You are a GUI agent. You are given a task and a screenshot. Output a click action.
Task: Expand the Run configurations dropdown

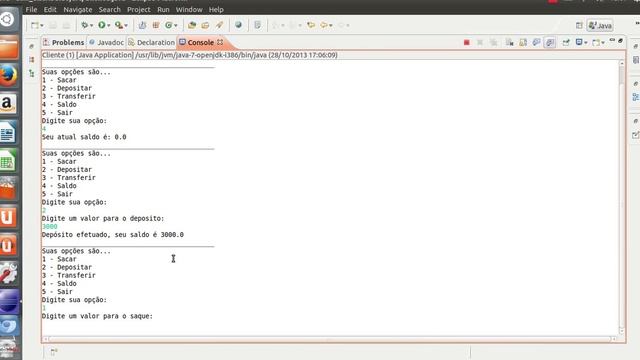pyautogui.click(x=109, y=26)
